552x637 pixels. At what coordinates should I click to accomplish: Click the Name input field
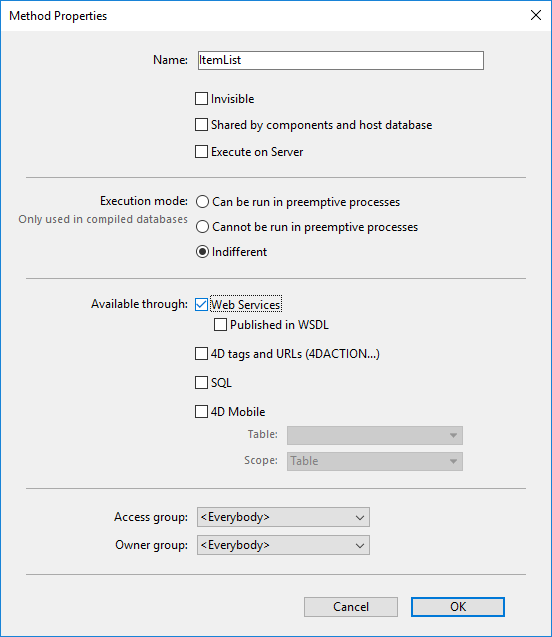point(341,61)
